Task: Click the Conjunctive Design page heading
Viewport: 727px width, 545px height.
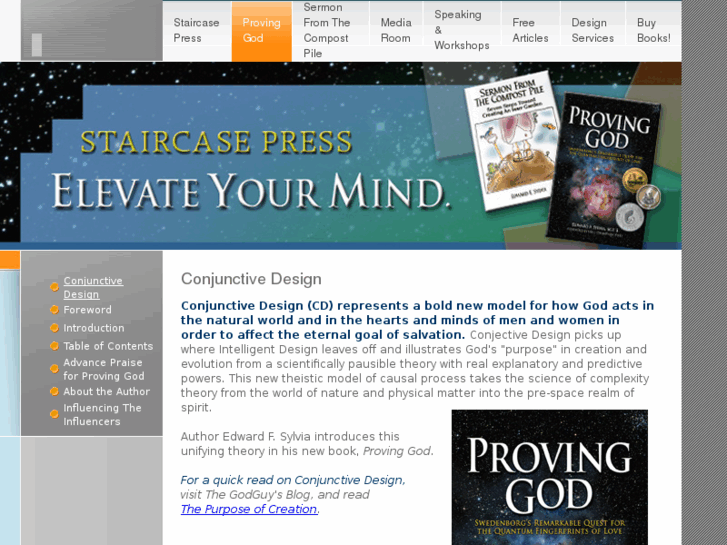Action: pos(251,279)
